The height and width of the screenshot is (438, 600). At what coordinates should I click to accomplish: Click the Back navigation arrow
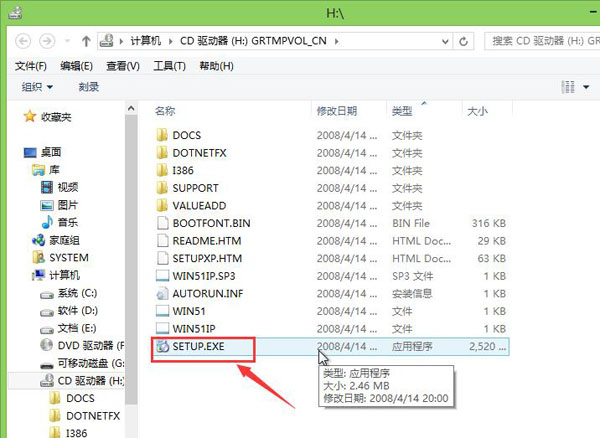(x=23, y=41)
